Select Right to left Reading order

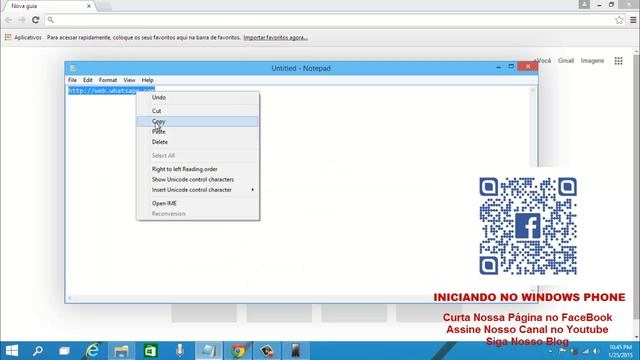[198, 169]
